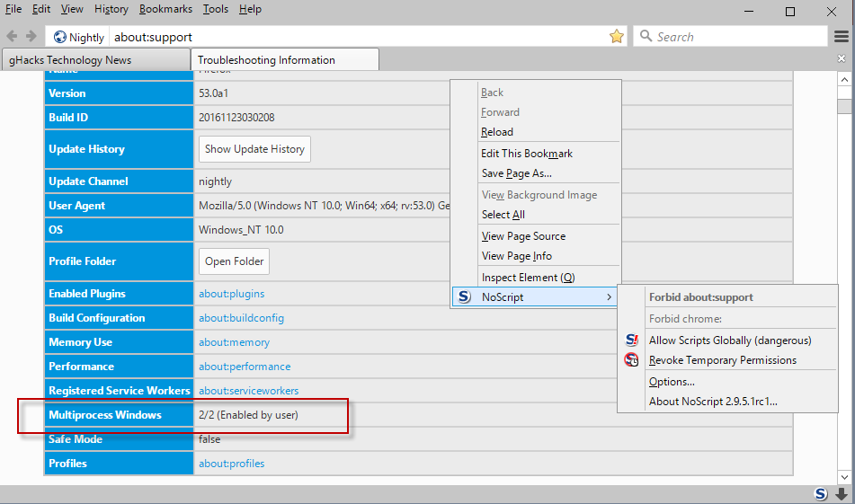Click Show Update History button
This screenshot has width=855, height=504.
tap(254, 149)
